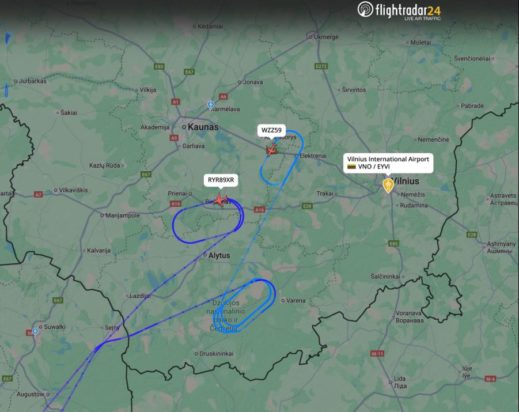
Task: Open the WZZ59 flight label
Action: pos(271,130)
